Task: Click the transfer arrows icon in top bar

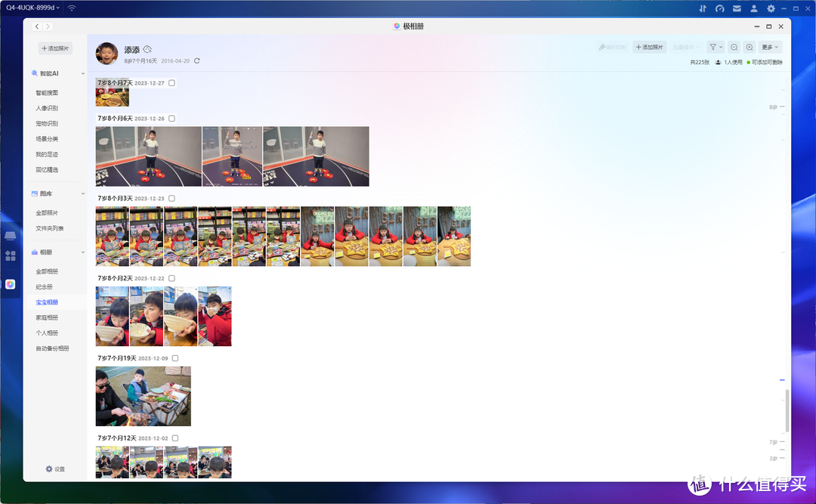Action: [x=703, y=8]
